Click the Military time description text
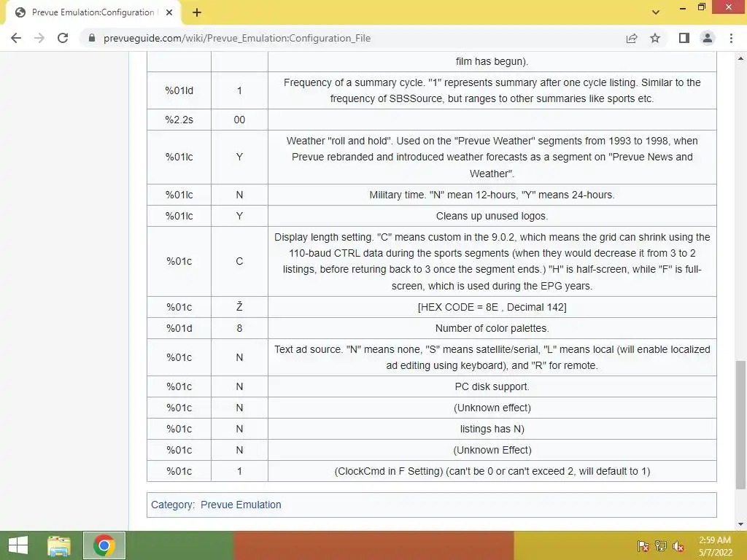This screenshot has height=560, width=747. click(x=492, y=195)
